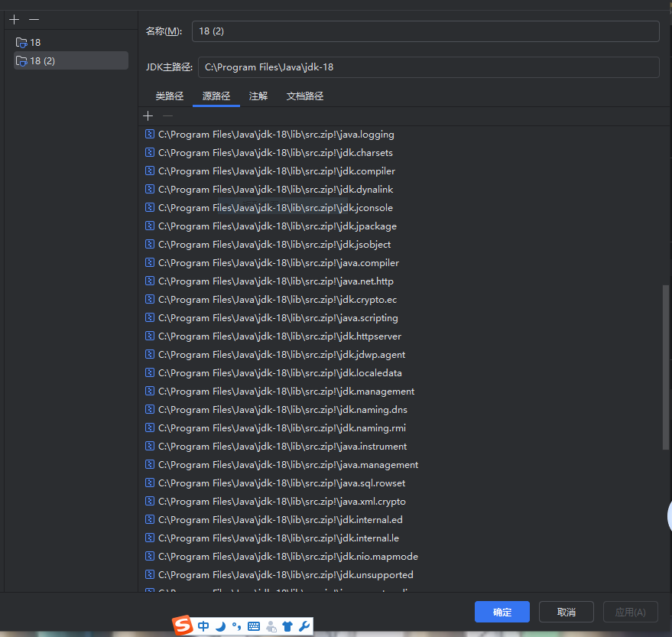Select the SDK named 18 (2)
Image resolution: width=672 pixels, height=637 pixels.
[71, 61]
